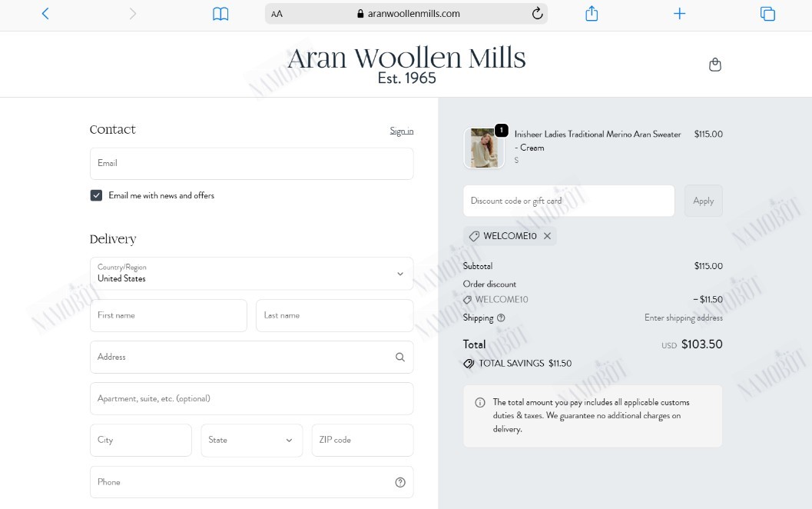Click the Subtotal $115.00 value

click(x=708, y=266)
